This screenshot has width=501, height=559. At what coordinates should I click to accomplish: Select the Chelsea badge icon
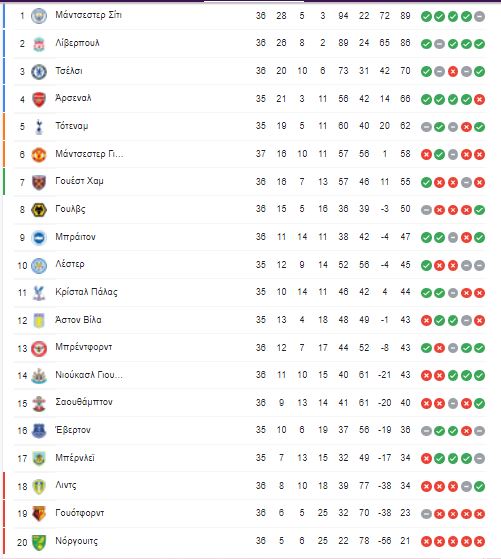39,71
